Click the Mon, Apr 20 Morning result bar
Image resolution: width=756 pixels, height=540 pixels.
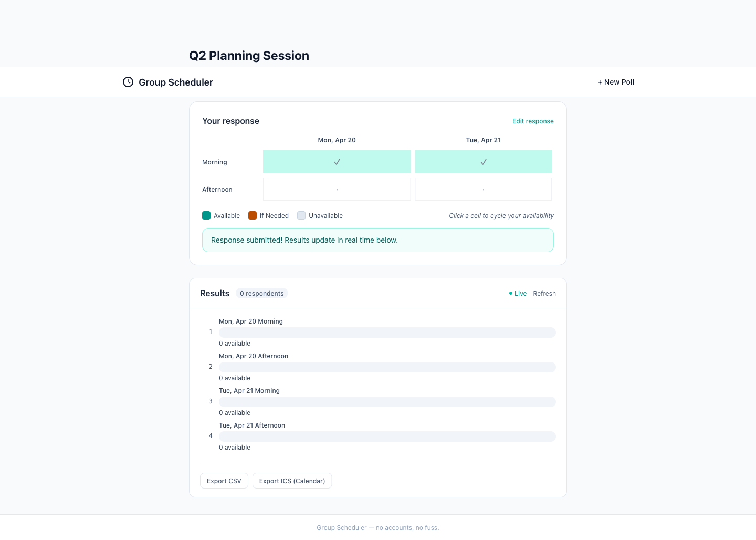tap(387, 333)
